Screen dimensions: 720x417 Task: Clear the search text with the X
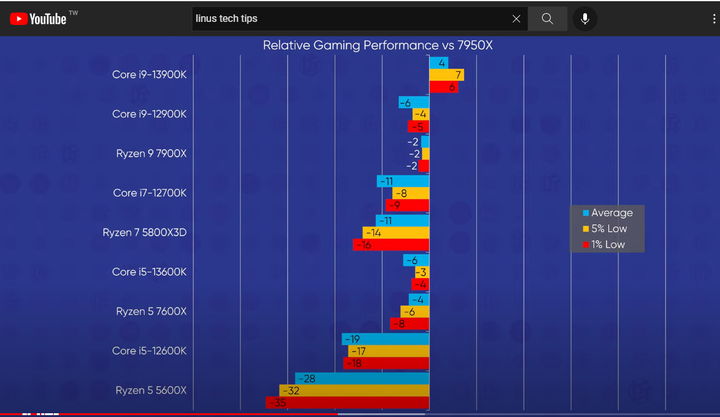tap(516, 19)
